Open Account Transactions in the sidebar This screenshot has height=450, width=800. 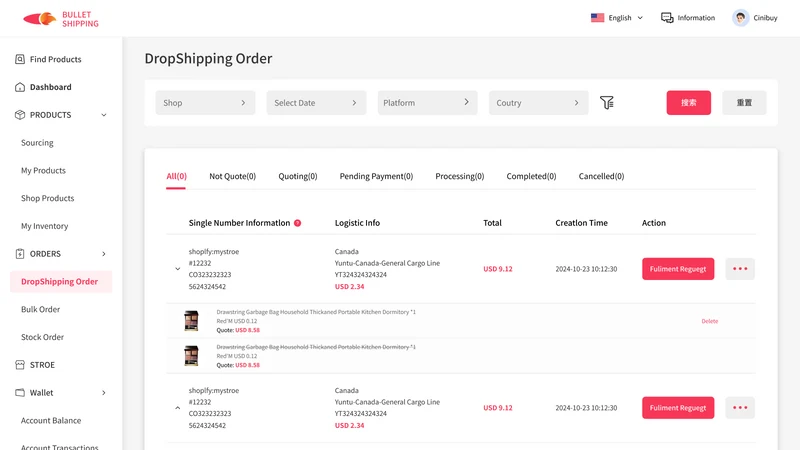[x=60, y=446]
